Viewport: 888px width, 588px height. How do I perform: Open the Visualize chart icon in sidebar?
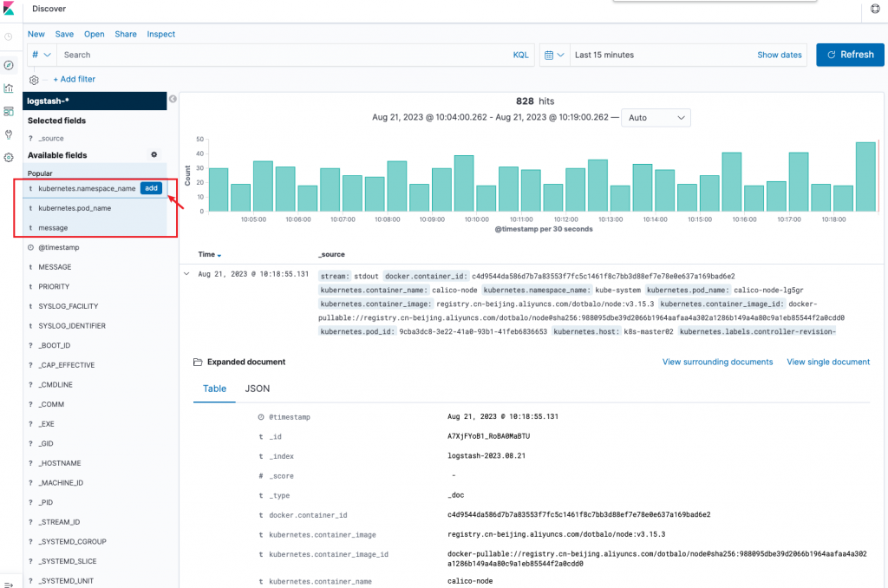(9, 88)
